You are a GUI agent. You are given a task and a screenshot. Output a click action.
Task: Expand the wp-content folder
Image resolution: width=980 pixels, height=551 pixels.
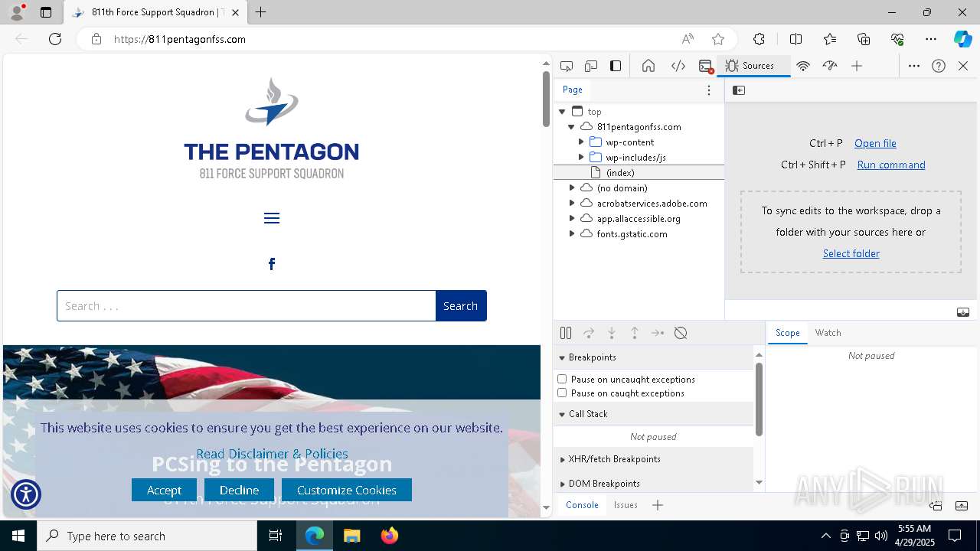(x=581, y=142)
